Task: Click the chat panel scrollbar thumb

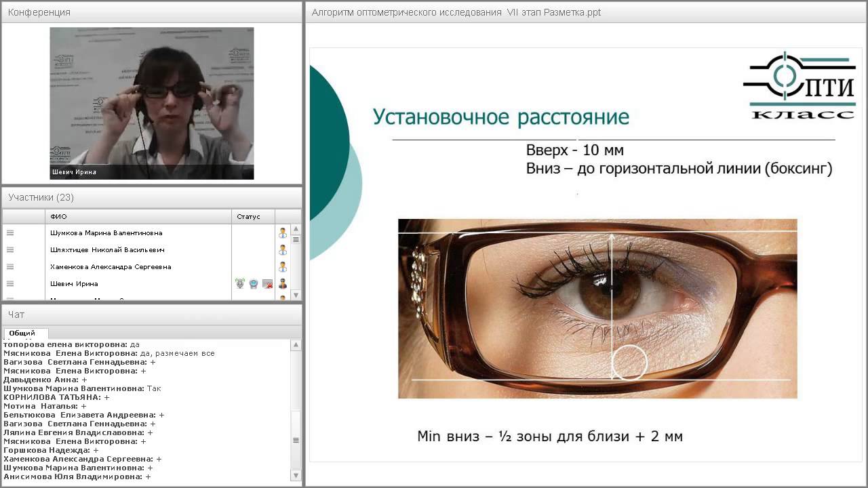Action: point(296,441)
